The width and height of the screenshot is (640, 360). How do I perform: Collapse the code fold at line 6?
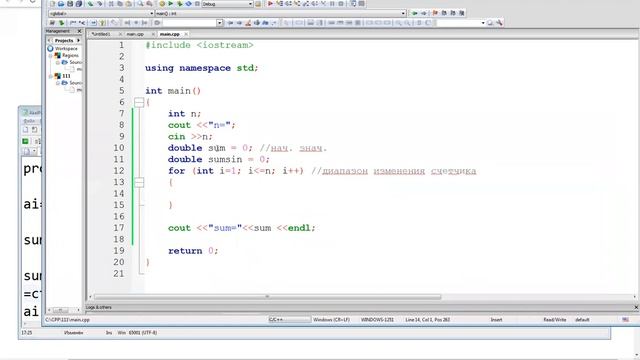click(x=139, y=102)
